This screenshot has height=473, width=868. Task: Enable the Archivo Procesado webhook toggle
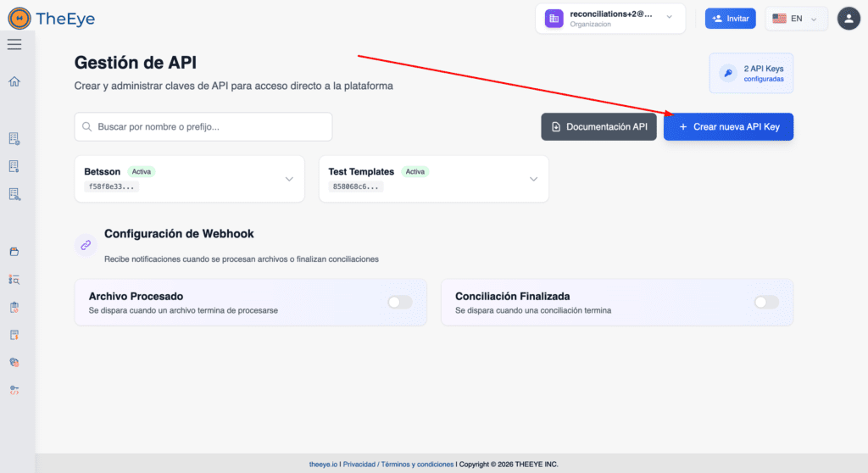pyautogui.click(x=399, y=303)
